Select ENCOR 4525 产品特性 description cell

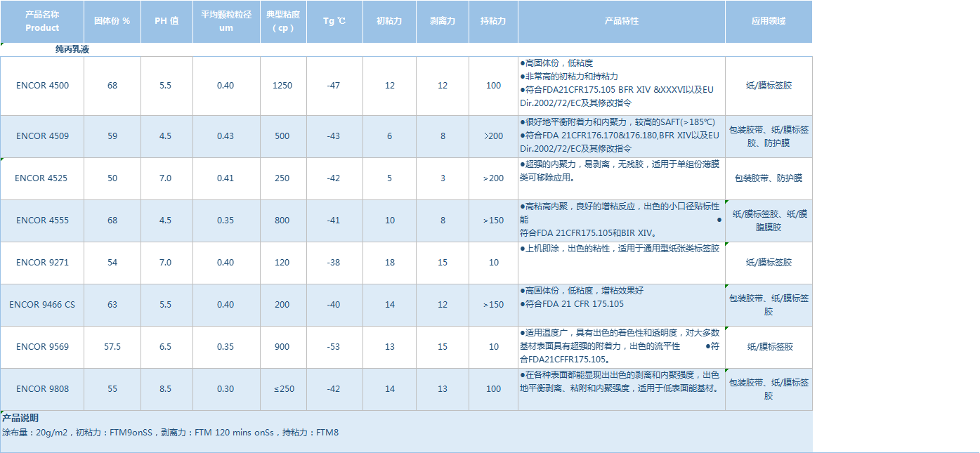pyautogui.click(x=622, y=178)
